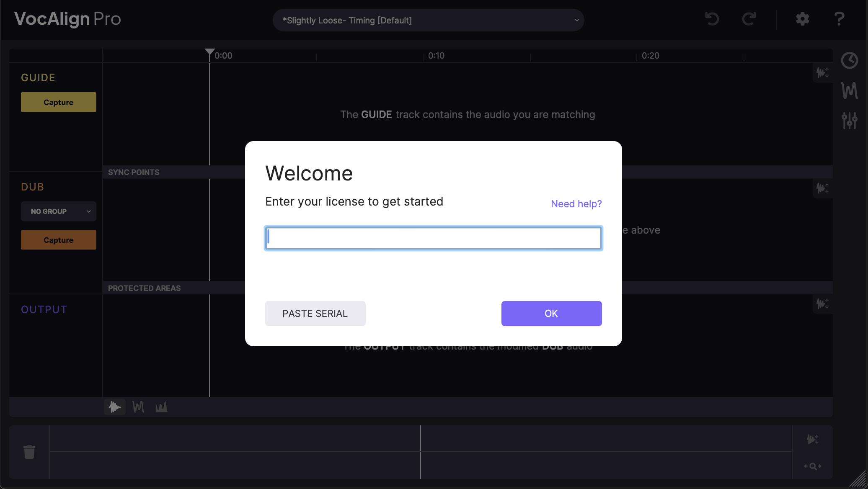868x489 pixels.
Task: Open the help menu via the question mark
Action: point(839,19)
